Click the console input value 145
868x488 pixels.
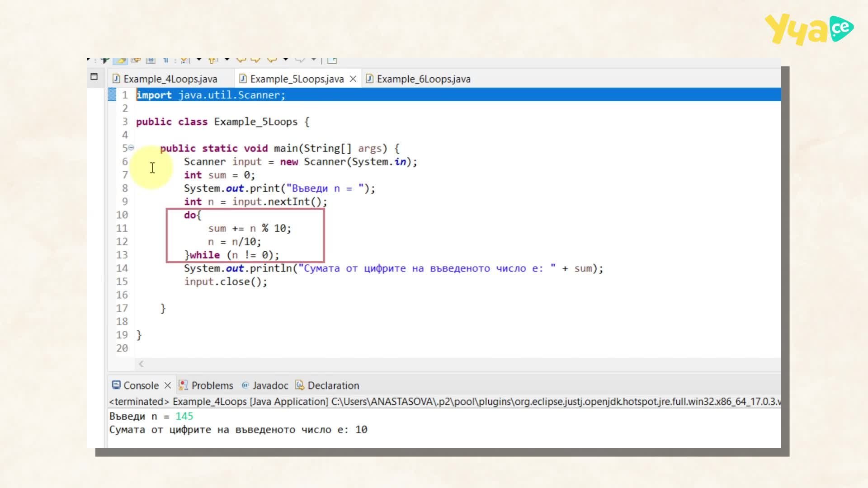click(184, 416)
